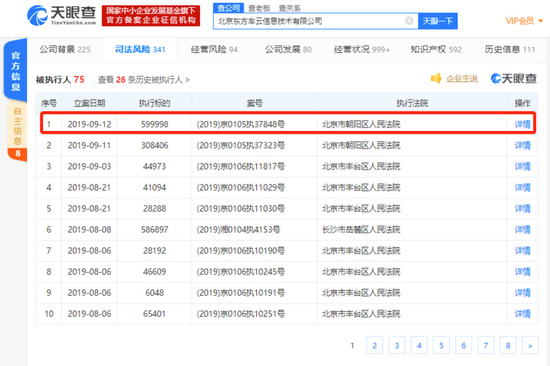Screen dimensions: 550x366
Task: Expand the VIP会员 dropdown arrow
Action: coord(541,21)
